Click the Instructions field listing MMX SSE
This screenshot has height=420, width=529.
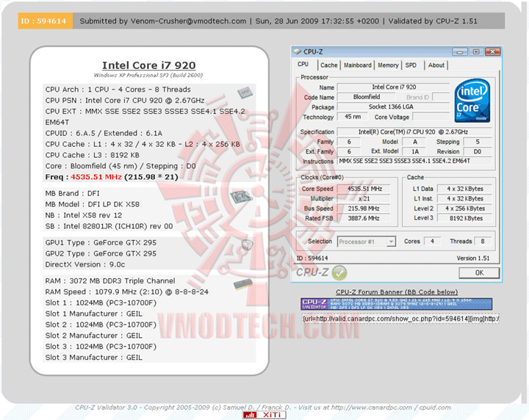point(414,161)
